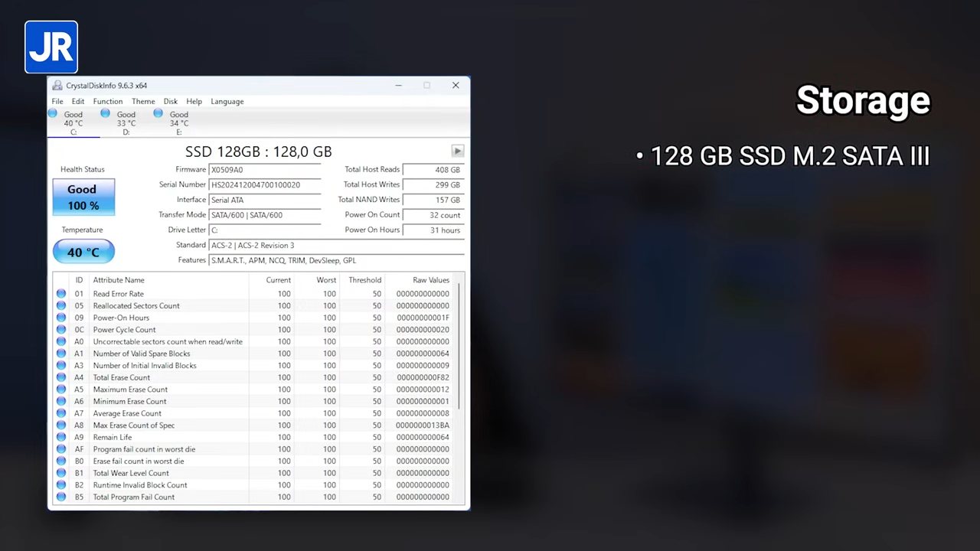Click the Serial Number field
The width and height of the screenshot is (980, 551).
coord(264,184)
